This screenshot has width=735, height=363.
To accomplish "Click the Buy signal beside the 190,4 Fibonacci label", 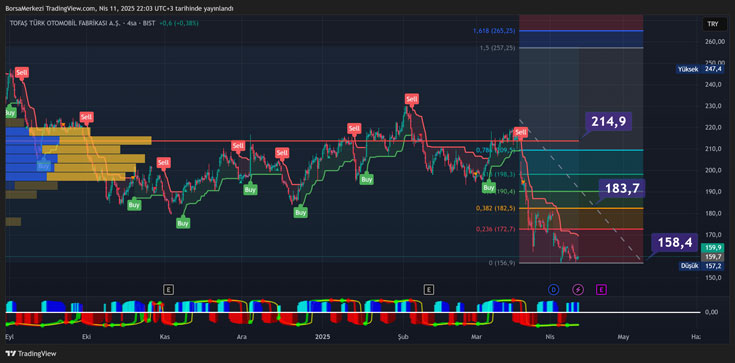I will (489, 188).
